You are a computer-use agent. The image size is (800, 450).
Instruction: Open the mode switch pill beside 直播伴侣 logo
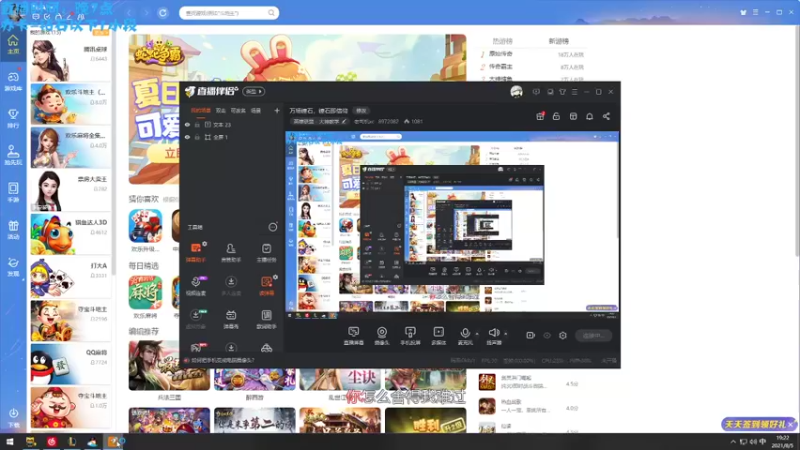[x=254, y=91]
